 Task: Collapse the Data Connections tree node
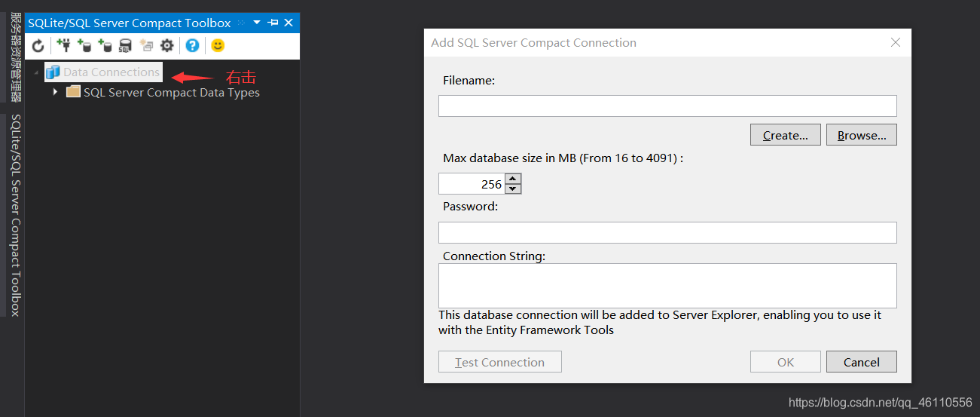pos(35,72)
